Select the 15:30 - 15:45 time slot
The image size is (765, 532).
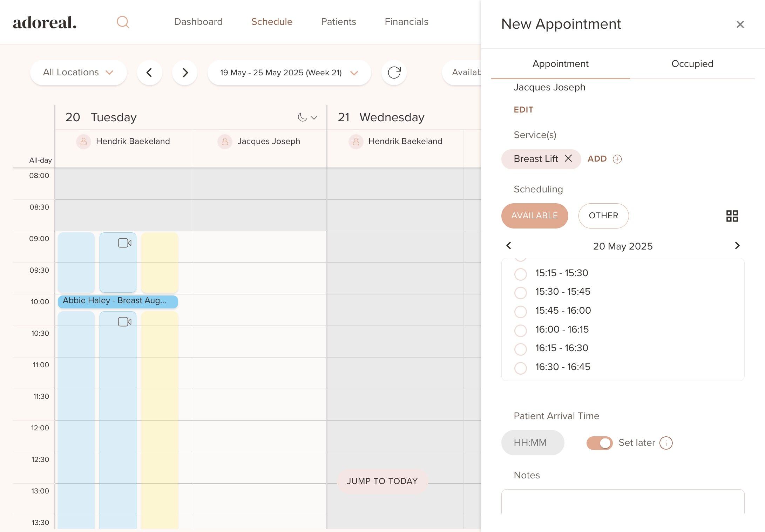(x=520, y=292)
